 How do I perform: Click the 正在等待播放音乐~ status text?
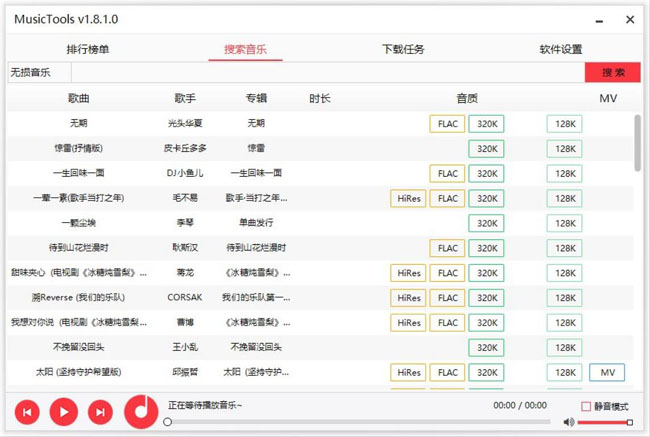pyautogui.click(x=205, y=405)
